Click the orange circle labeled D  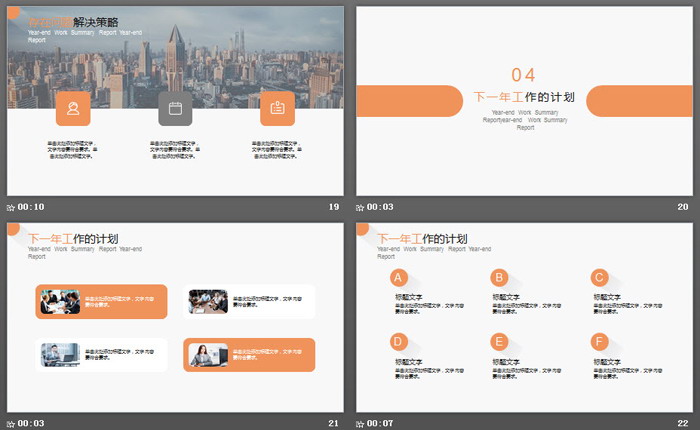(x=399, y=341)
